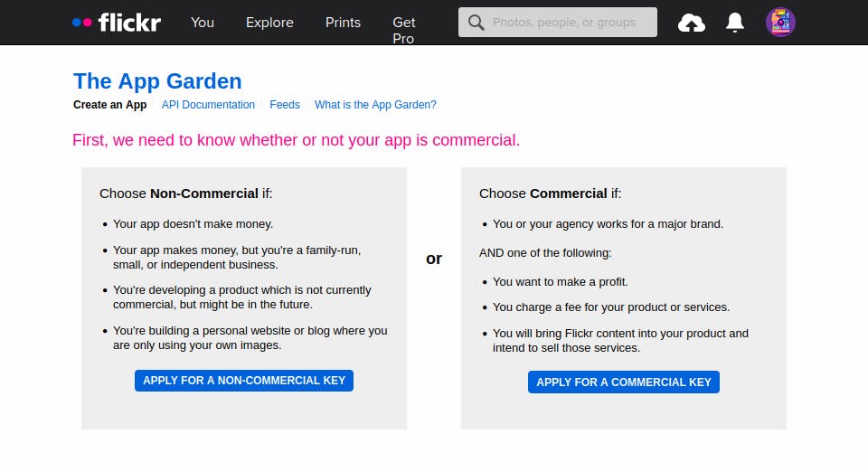Focus the Photos, people, or groups search field

click(x=570, y=23)
